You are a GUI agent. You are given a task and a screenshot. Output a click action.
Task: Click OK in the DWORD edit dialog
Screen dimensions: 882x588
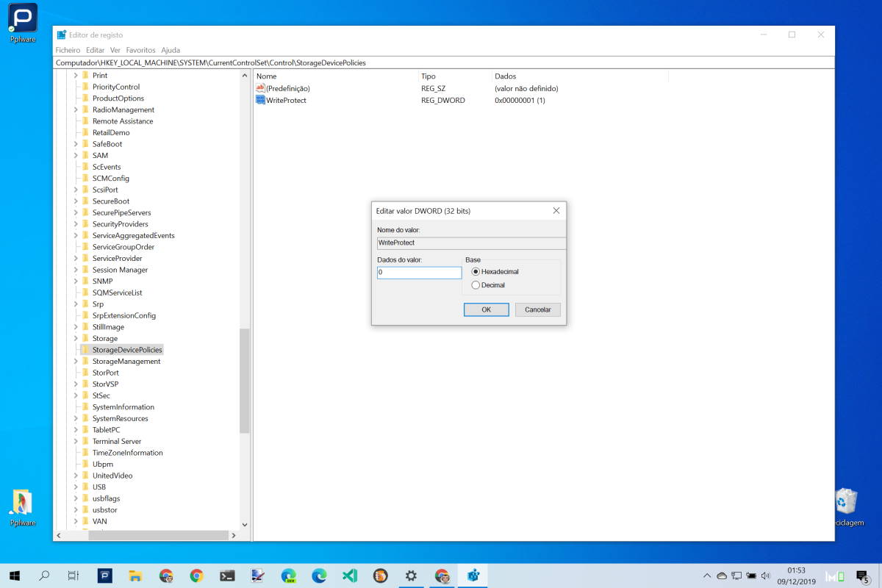(486, 310)
